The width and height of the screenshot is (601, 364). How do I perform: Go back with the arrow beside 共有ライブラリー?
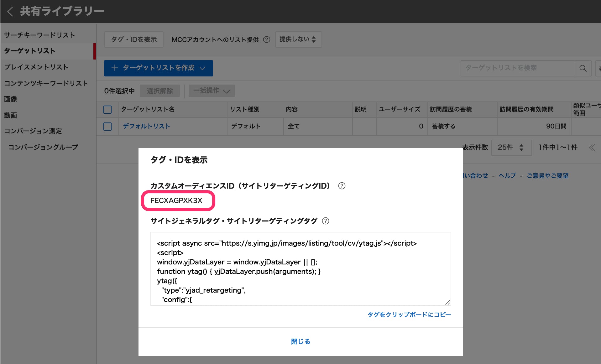point(10,12)
